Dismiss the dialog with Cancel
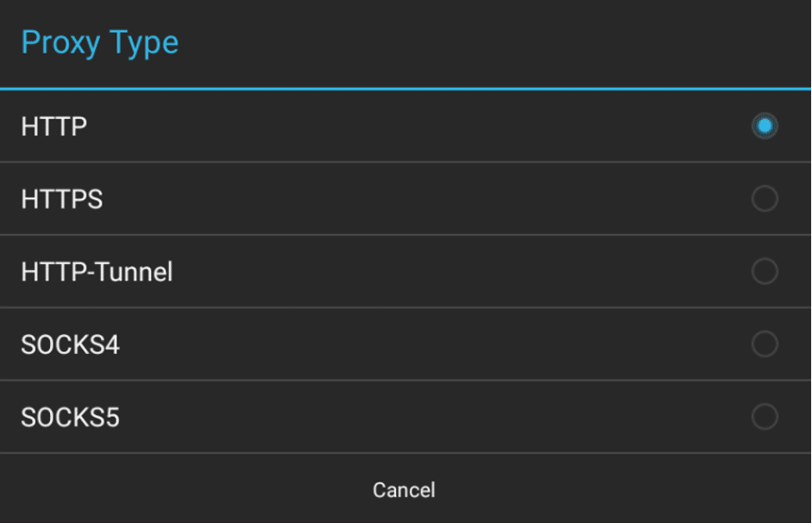Screen dimensions: 812x523 [406, 489]
